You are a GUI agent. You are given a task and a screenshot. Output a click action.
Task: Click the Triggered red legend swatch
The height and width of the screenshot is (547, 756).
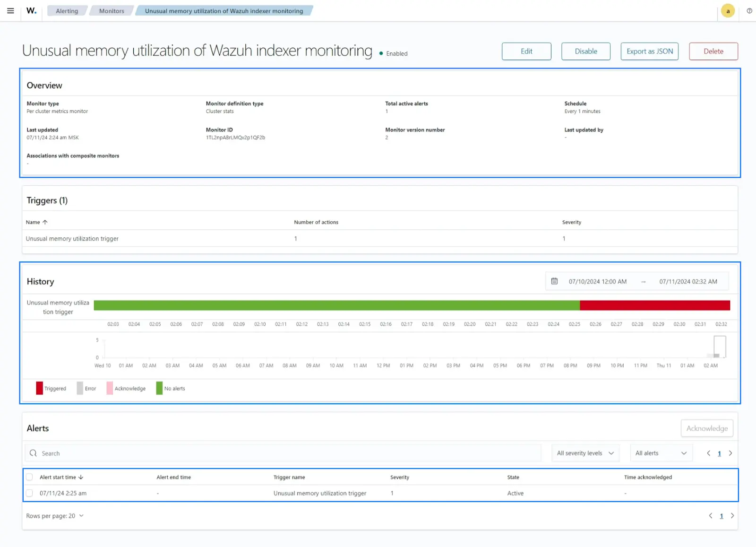[40, 388]
